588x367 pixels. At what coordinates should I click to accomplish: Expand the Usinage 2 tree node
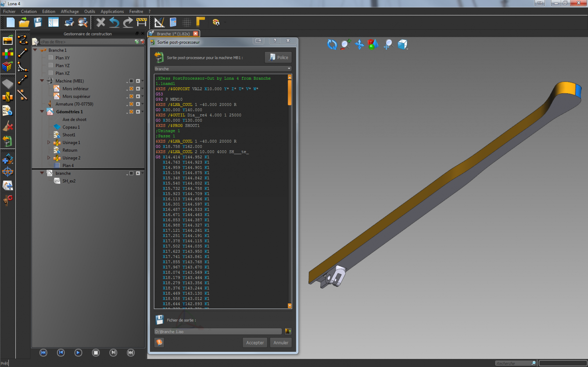(x=49, y=158)
